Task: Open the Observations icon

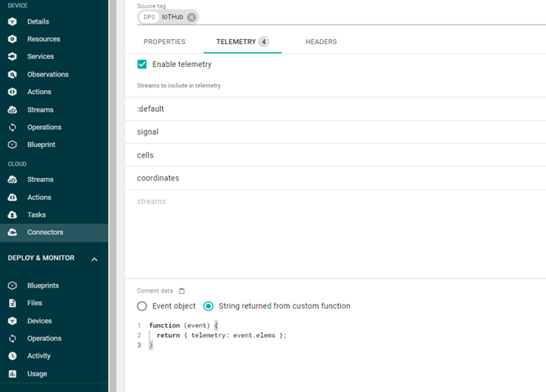Action: point(12,74)
